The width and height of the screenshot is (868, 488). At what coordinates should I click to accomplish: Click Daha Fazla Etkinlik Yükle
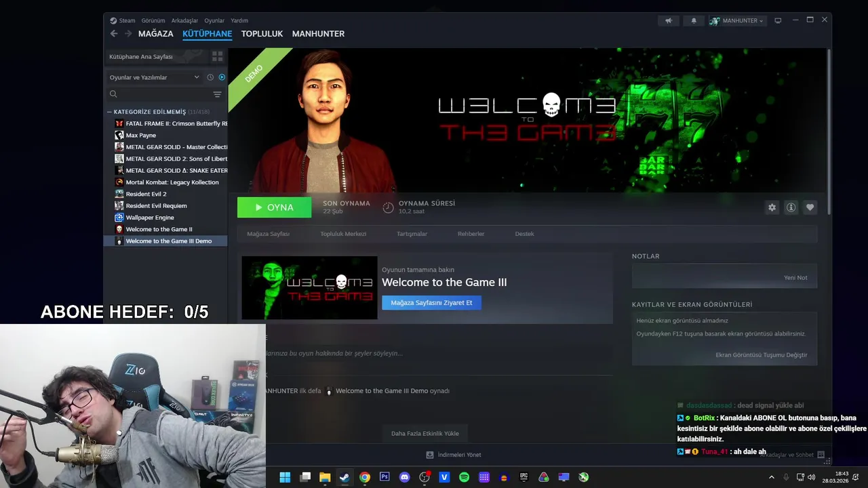pos(425,434)
